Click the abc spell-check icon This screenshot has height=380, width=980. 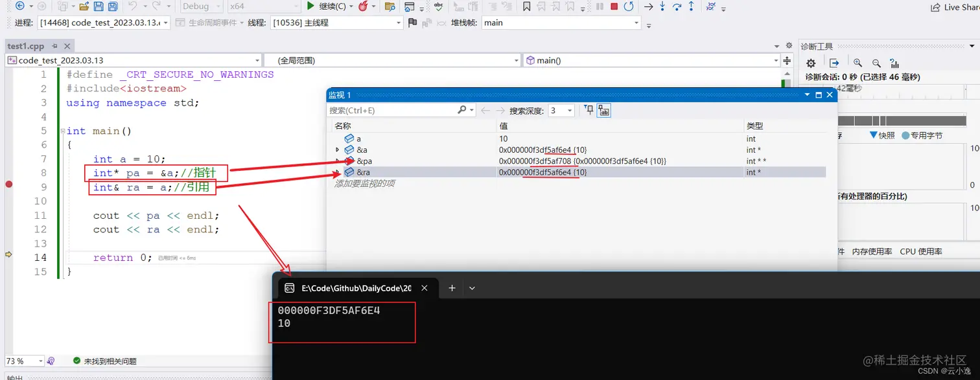click(439, 6)
